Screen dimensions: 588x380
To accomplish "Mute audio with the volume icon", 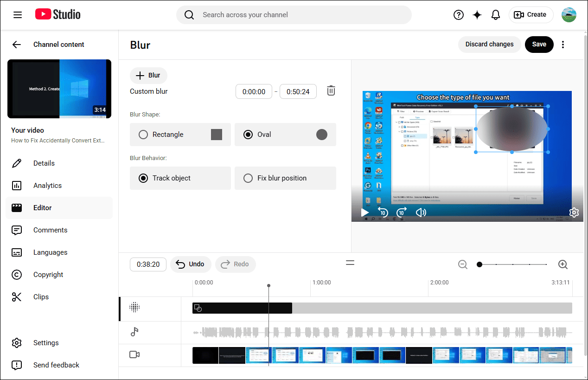I will tap(421, 212).
